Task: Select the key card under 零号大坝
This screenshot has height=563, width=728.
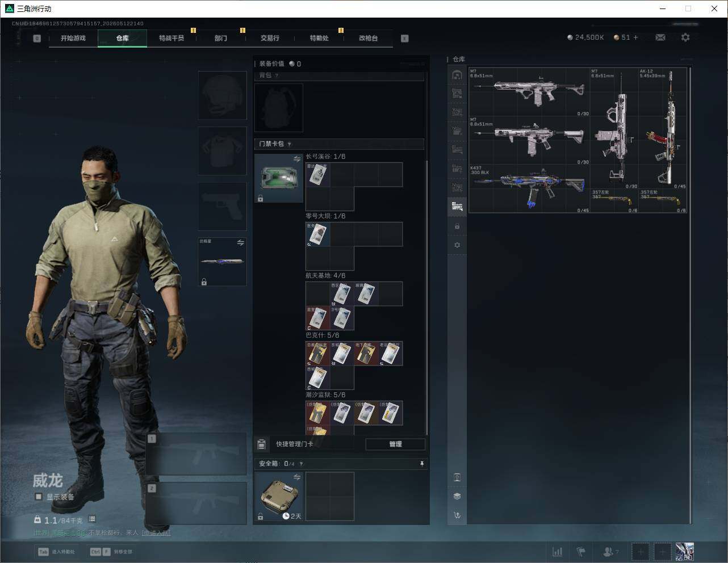Action: point(318,234)
